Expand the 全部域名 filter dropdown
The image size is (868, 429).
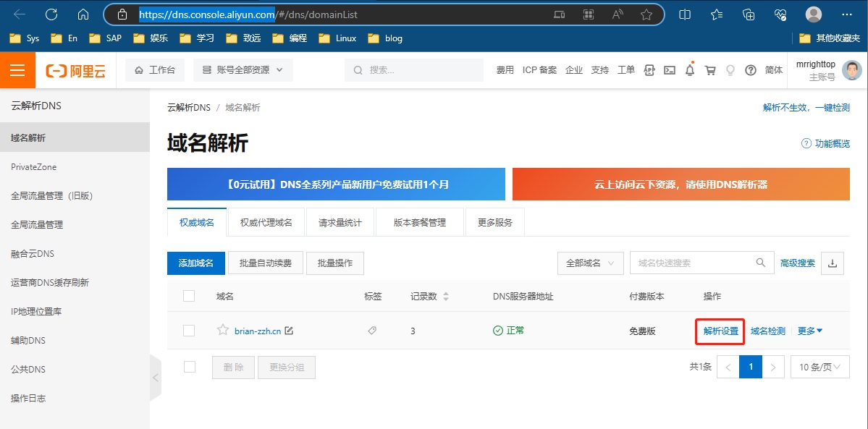pos(590,263)
